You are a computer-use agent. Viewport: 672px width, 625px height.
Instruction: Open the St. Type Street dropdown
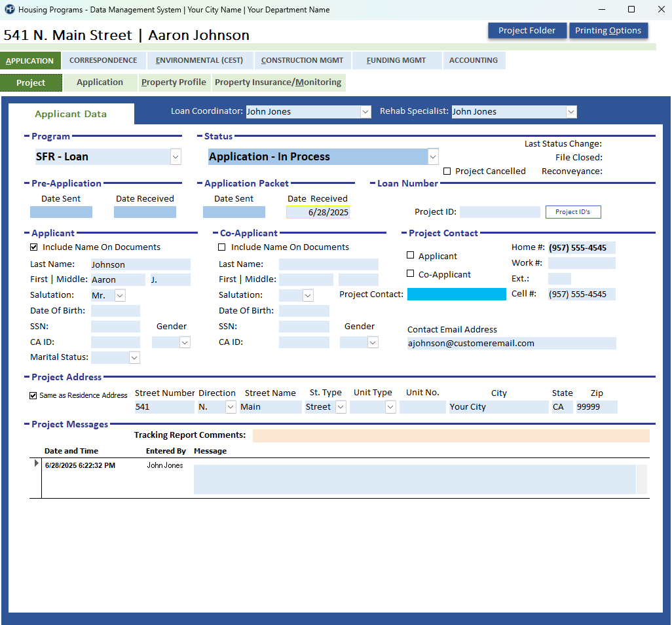[x=341, y=407]
